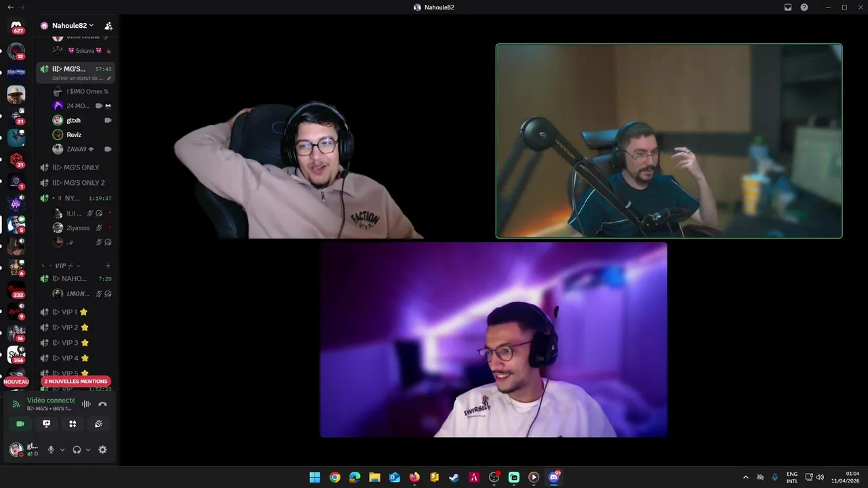The image size is (868, 488).
Task: Join the VIP 4 voice channel
Action: pyautogui.click(x=75, y=358)
